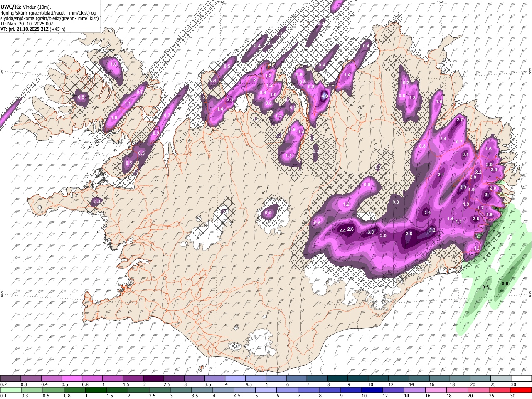Click the 3.1 snowfall value near east coast
The height and width of the screenshot is (399, 532).
click(488, 195)
